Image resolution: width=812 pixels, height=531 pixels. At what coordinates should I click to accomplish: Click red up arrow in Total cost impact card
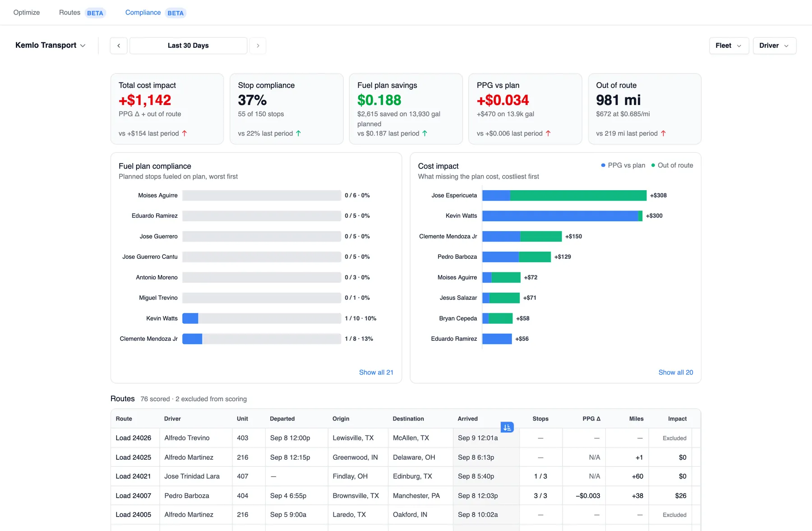tap(184, 133)
